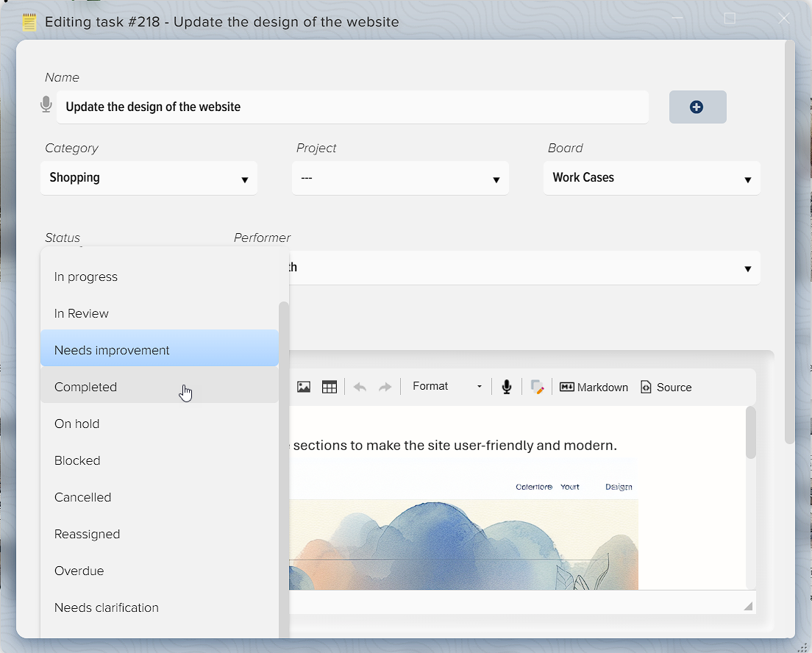The height and width of the screenshot is (653, 812).
Task: Click the plus button next to task name
Action: click(697, 107)
